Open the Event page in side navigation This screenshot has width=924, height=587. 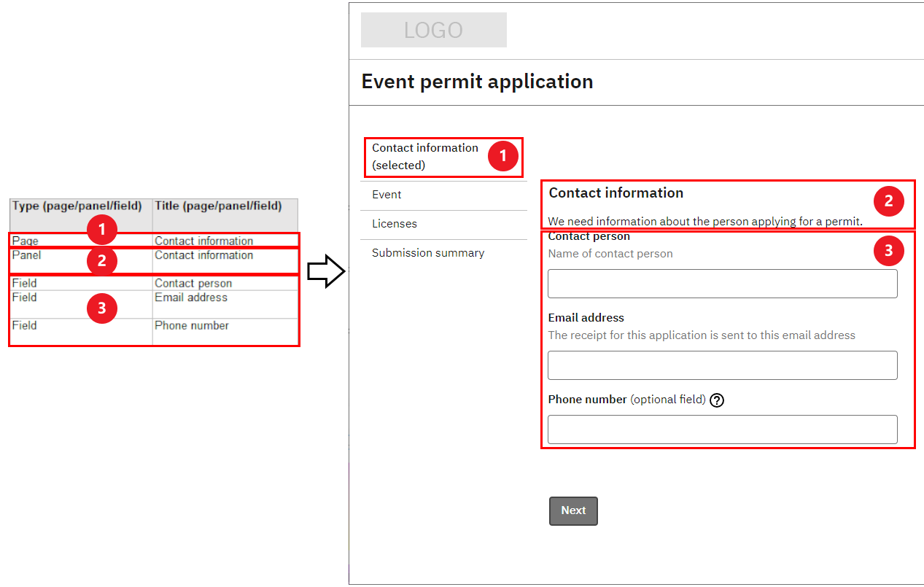click(x=387, y=195)
